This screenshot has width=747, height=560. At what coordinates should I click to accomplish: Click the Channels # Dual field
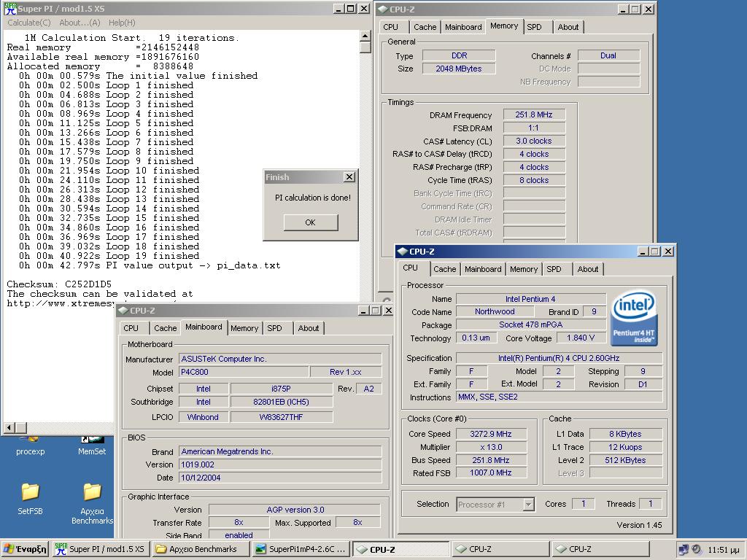(x=608, y=55)
